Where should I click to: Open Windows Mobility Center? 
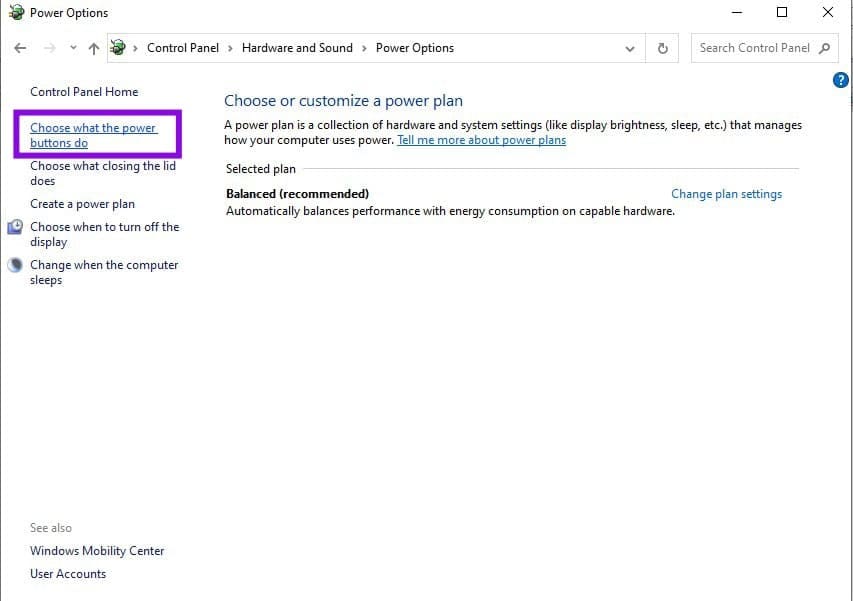coord(97,551)
